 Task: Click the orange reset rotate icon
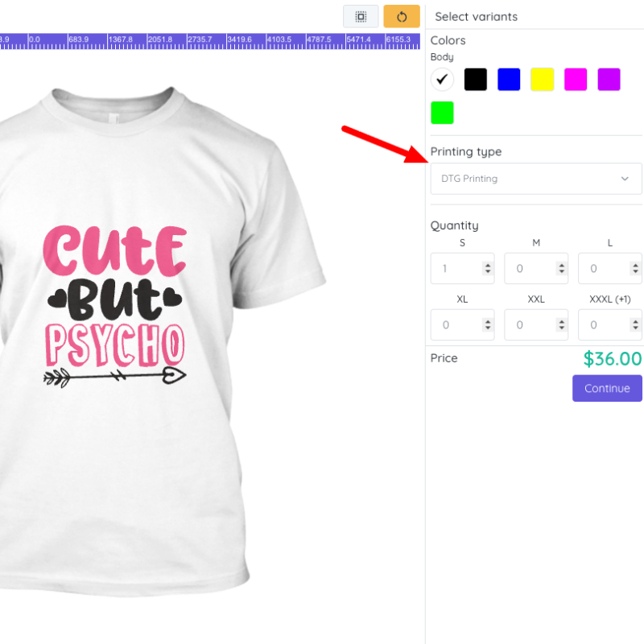click(402, 16)
